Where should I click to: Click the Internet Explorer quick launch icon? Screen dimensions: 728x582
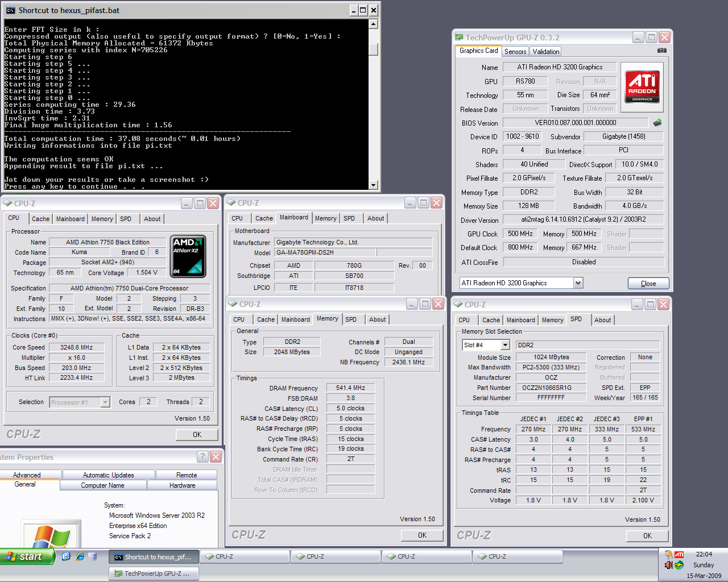tap(80, 556)
